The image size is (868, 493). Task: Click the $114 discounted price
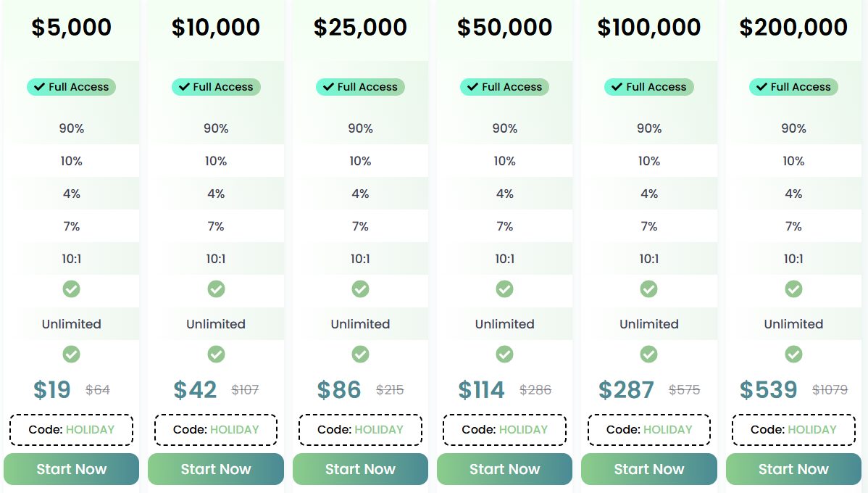(482, 390)
